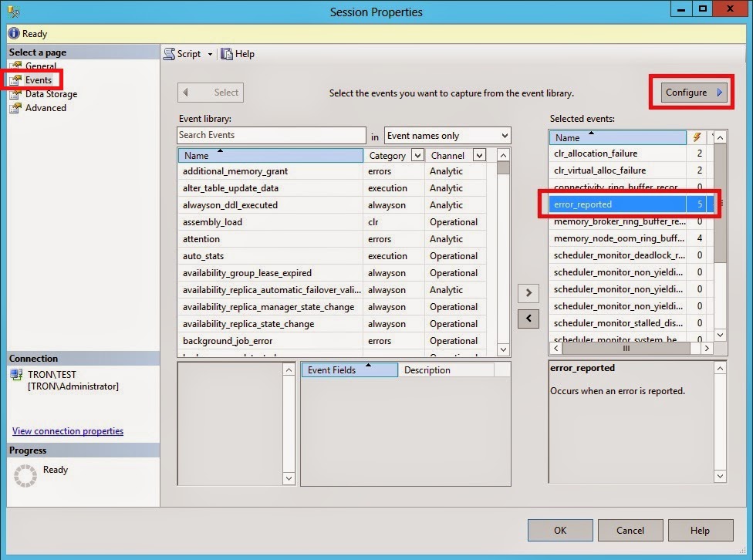The height and width of the screenshot is (560, 753).
Task: Select assembly_load event
Action: point(332,222)
